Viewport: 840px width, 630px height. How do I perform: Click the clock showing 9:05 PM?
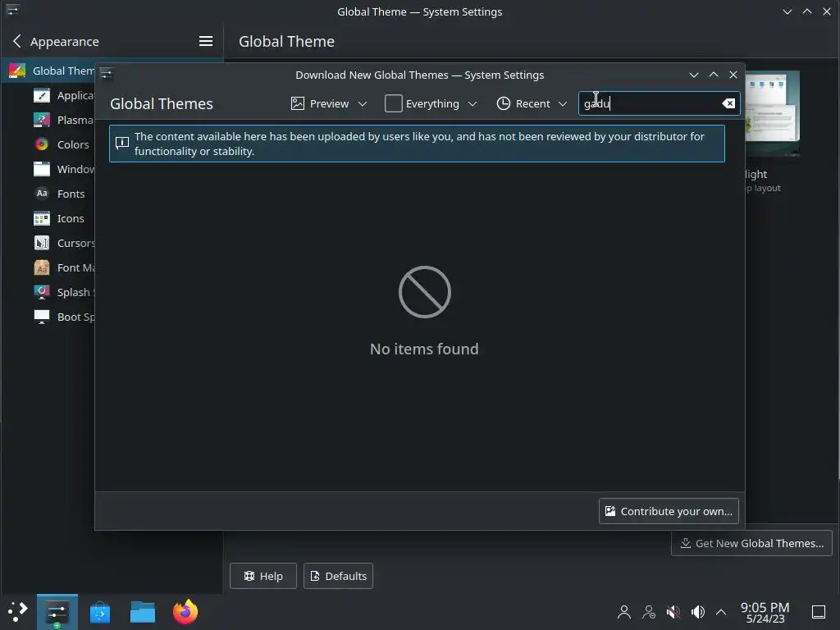(x=765, y=612)
